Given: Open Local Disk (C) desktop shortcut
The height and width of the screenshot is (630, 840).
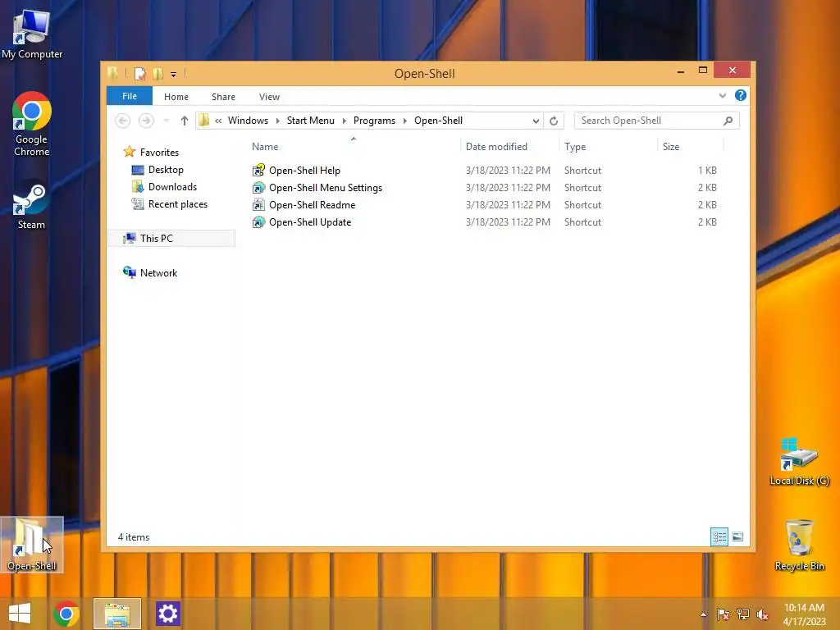Looking at the screenshot, I should point(799,462).
